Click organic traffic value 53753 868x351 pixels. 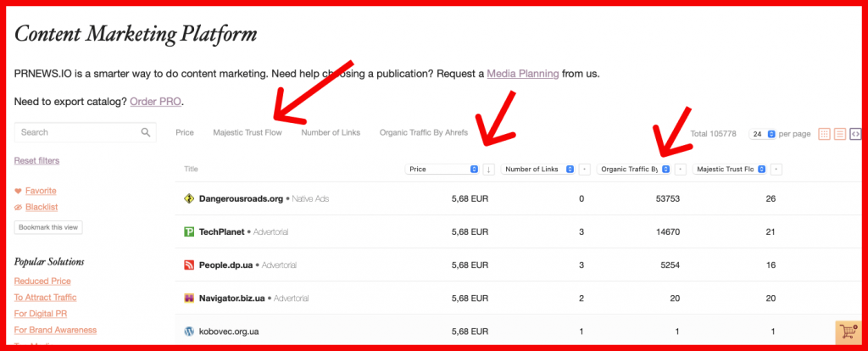[667, 198]
